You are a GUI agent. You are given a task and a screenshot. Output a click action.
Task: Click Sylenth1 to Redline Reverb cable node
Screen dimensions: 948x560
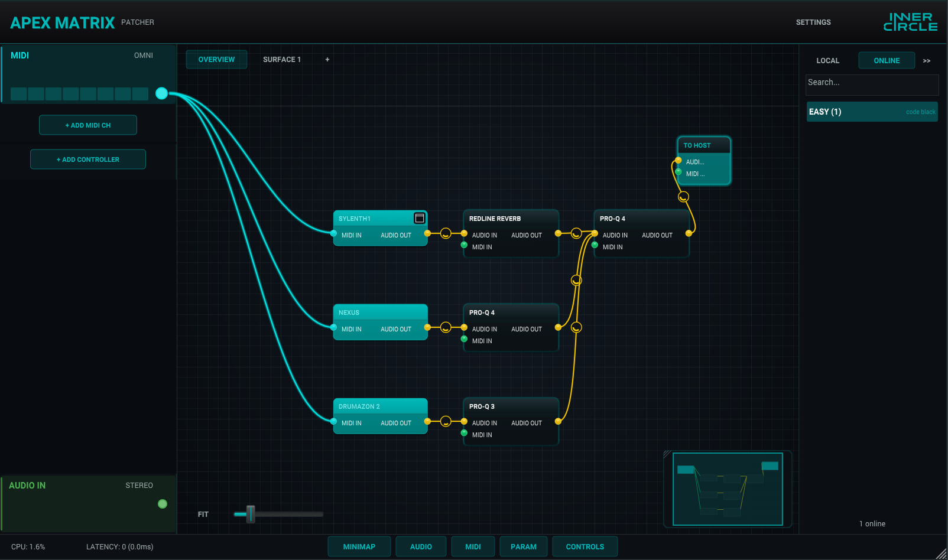coord(446,234)
